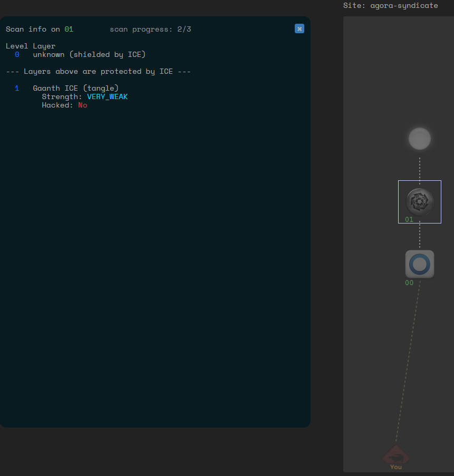454x476 pixels.
Task: Click the 'scan progress: 2/3' indicator
Action: coord(150,30)
